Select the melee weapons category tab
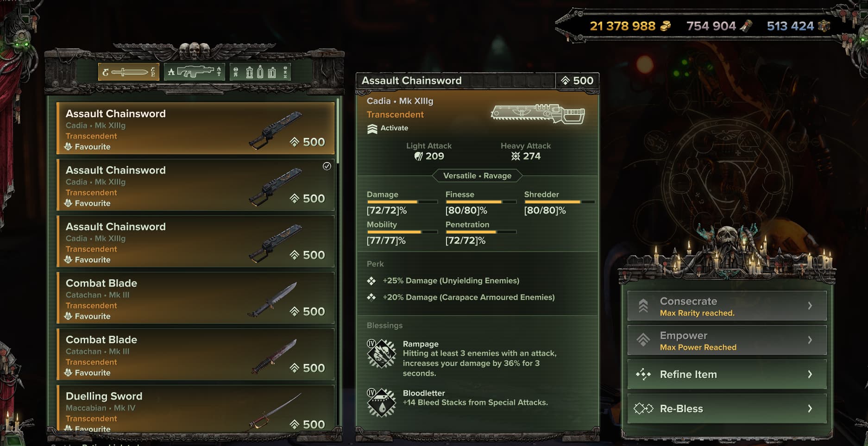868x446 pixels. (129, 72)
